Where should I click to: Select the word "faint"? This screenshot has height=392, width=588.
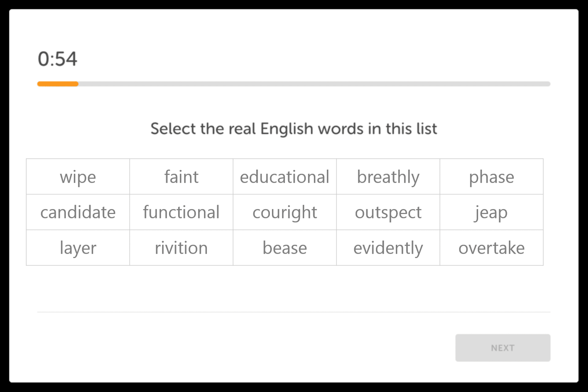pyautogui.click(x=181, y=177)
